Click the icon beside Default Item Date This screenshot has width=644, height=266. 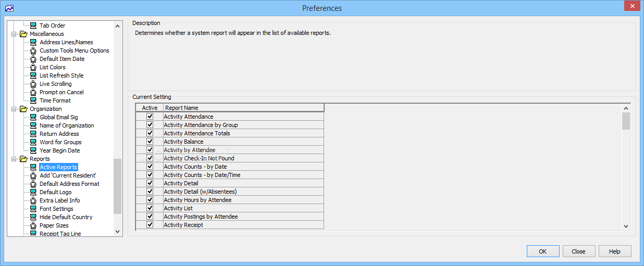click(33, 59)
